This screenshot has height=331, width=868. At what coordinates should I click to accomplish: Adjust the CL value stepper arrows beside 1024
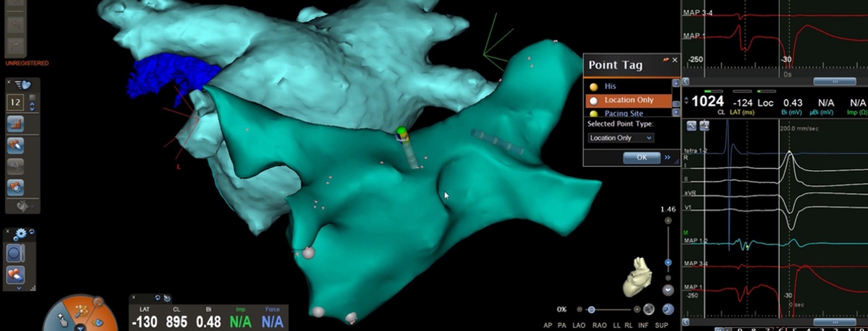click(686, 101)
